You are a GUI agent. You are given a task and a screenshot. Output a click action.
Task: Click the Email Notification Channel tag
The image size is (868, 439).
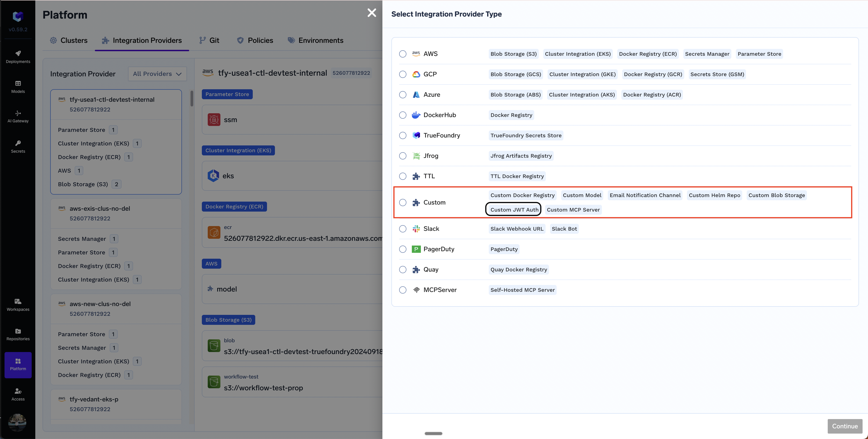point(645,195)
